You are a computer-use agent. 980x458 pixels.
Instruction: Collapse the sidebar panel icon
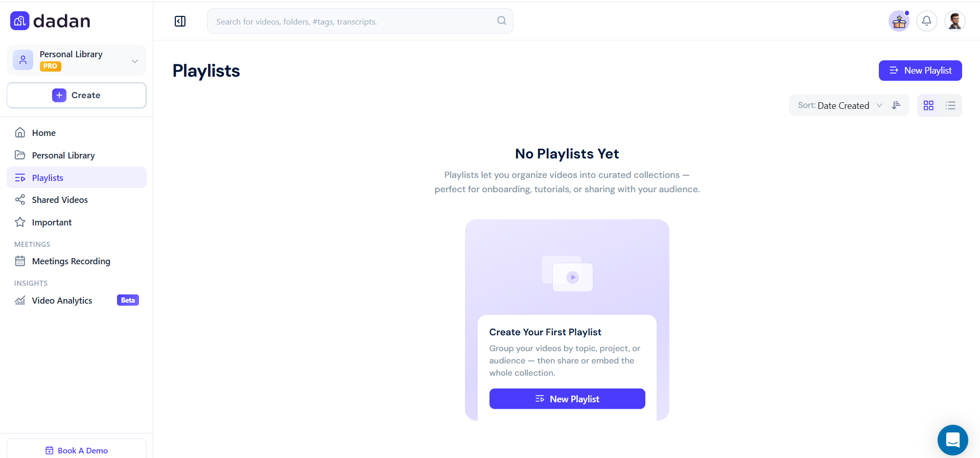point(180,21)
